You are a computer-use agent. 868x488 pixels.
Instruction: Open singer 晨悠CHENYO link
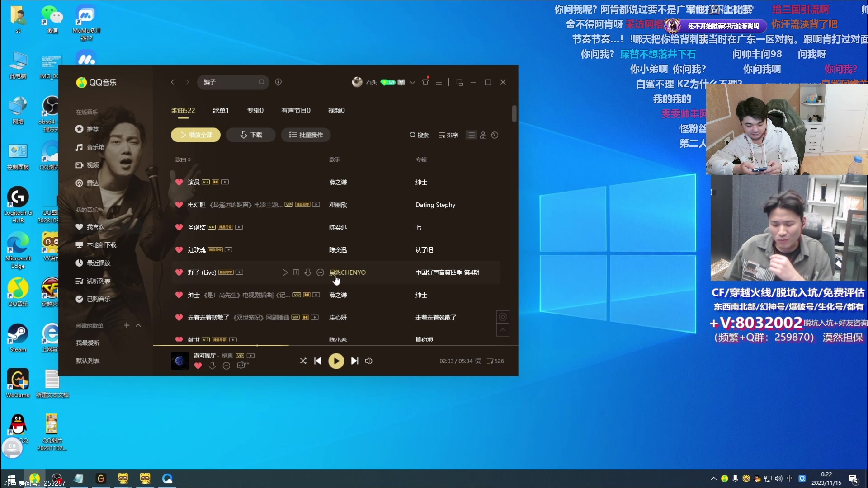[x=347, y=272]
